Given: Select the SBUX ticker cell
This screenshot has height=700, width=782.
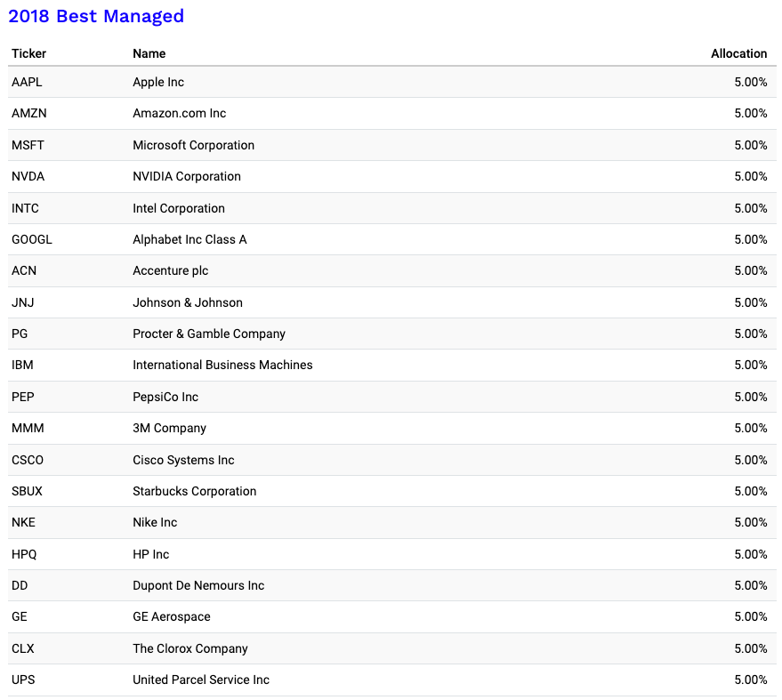Looking at the screenshot, I should pyautogui.click(x=27, y=491).
